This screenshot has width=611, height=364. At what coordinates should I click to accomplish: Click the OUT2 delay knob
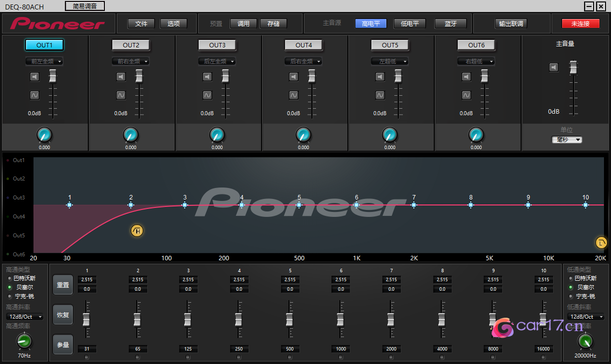pyautogui.click(x=131, y=135)
